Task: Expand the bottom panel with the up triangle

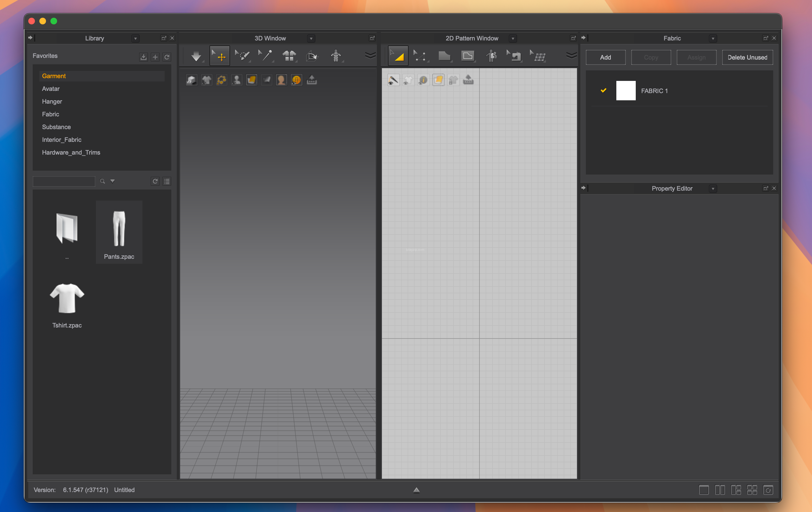Action: [x=417, y=490]
